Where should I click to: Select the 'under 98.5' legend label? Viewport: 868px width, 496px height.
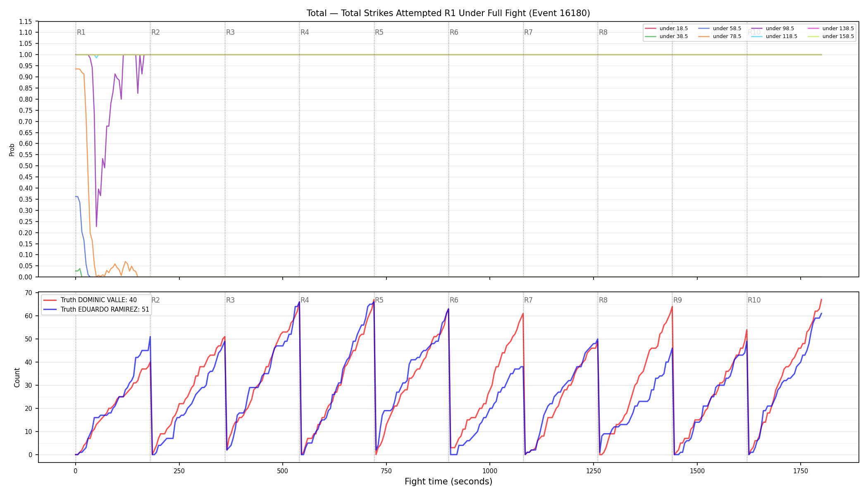780,29
